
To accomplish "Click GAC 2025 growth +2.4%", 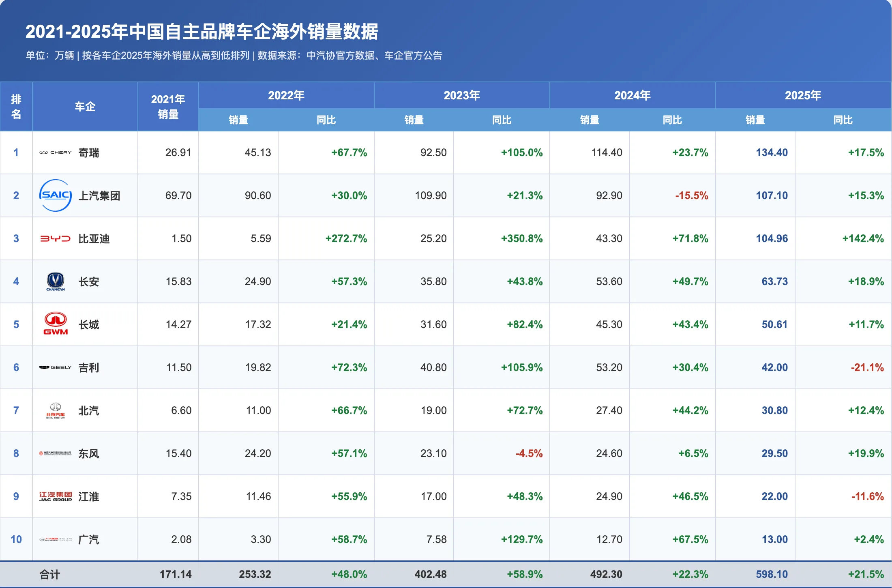I will 869,539.
